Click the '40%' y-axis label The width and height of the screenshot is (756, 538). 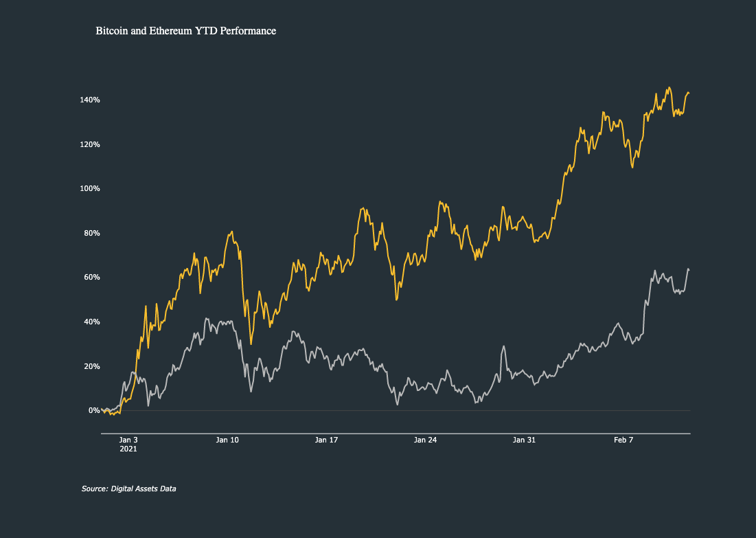coord(92,322)
